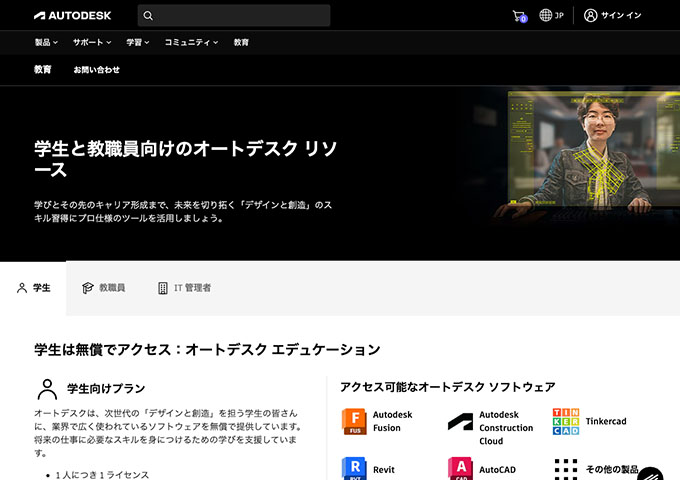Open the shopping cart icon

[519, 16]
